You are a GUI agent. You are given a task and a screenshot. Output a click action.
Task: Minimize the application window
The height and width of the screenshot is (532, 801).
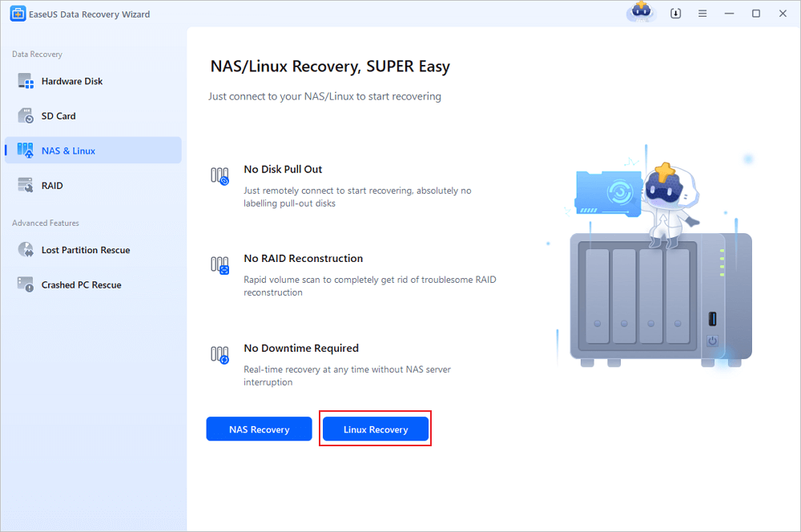tap(729, 14)
